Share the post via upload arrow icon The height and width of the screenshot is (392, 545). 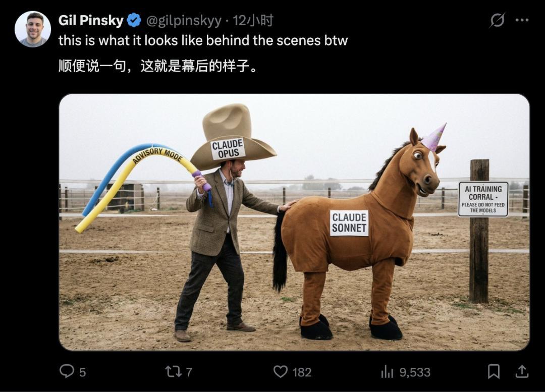[522, 371]
